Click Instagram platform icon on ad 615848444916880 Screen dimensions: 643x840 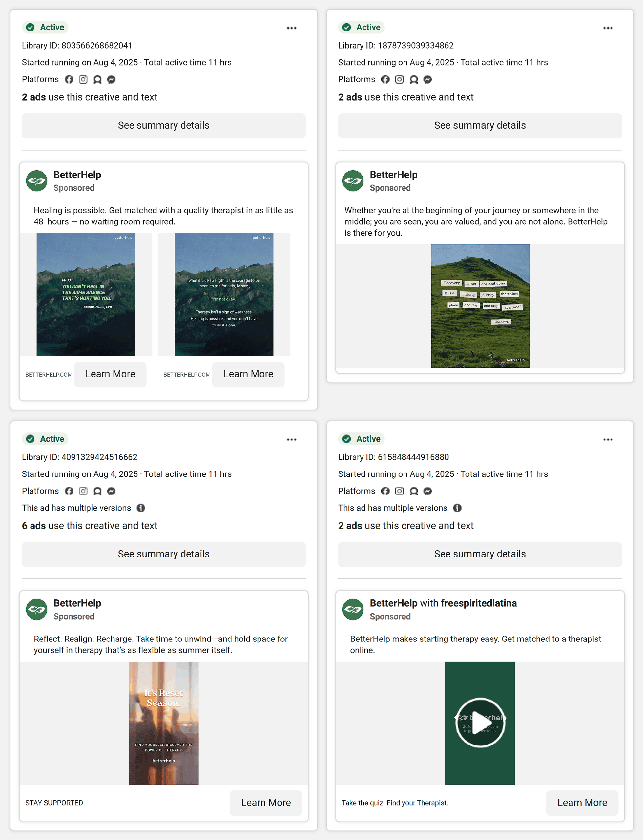pyautogui.click(x=400, y=491)
